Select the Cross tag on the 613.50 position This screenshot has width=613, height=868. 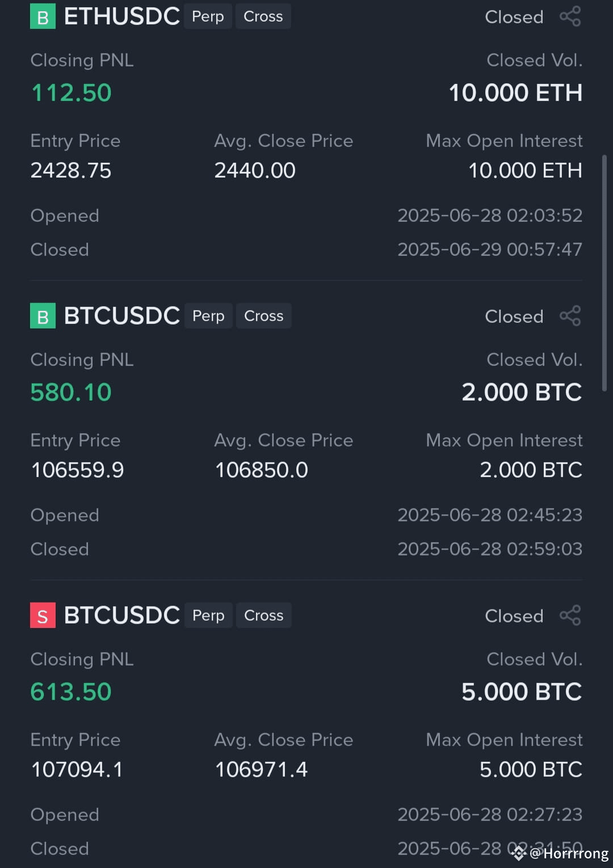264,616
